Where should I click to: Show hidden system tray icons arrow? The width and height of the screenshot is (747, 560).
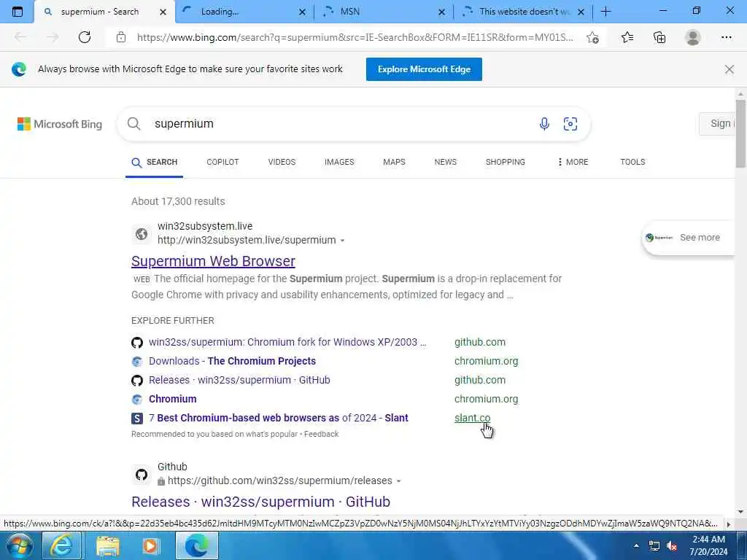pos(635,545)
